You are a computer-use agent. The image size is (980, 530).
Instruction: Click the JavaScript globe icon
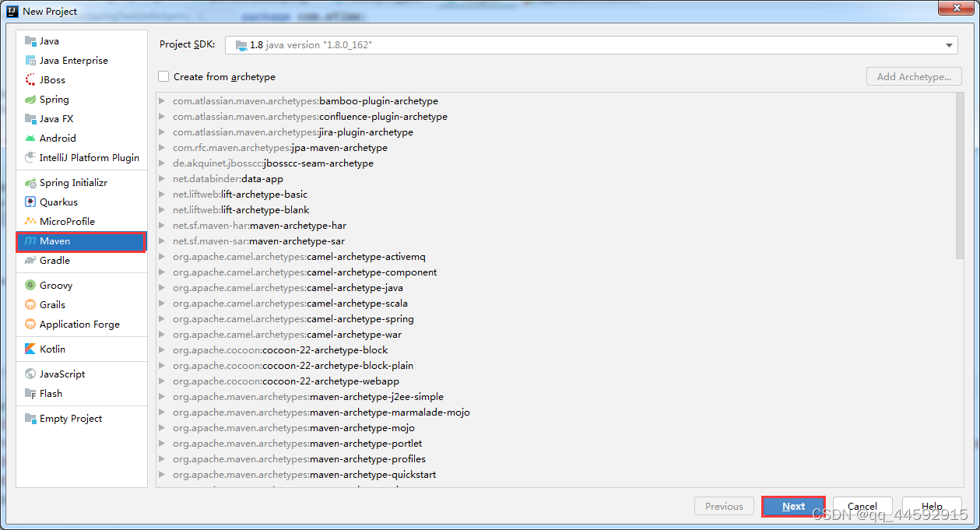tap(30, 374)
